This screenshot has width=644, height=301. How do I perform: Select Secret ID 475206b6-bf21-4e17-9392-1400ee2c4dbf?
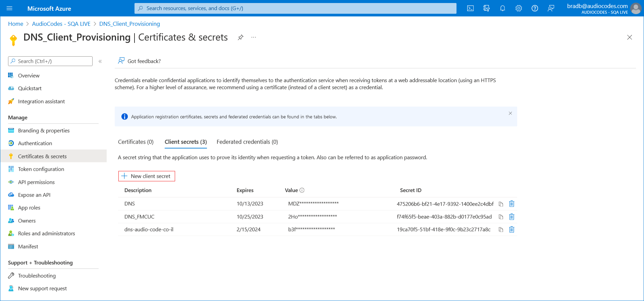coord(445,204)
